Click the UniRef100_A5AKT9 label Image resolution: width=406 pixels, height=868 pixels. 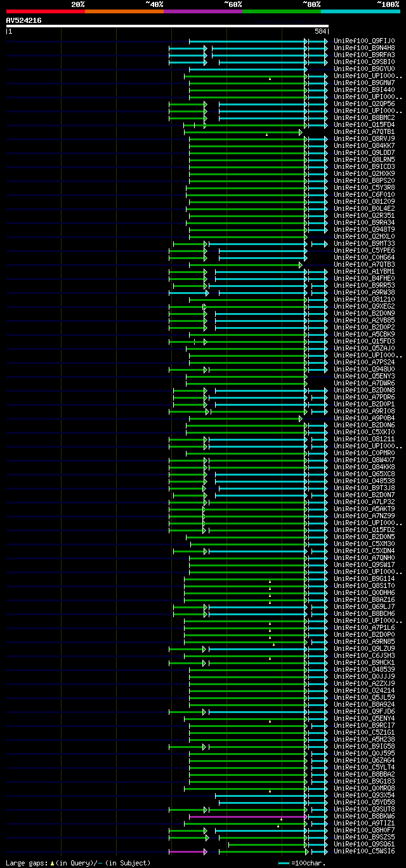pos(363,509)
